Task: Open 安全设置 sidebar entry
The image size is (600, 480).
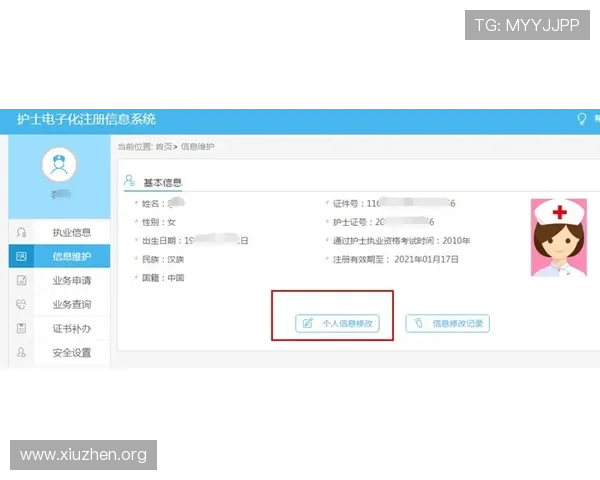Action: point(72,353)
